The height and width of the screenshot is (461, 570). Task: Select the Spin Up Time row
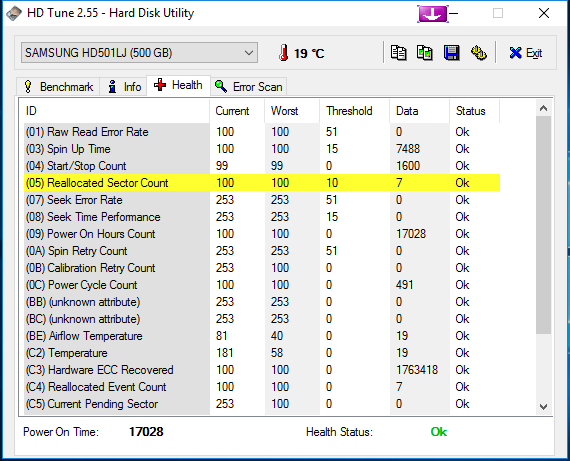(x=262, y=149)
